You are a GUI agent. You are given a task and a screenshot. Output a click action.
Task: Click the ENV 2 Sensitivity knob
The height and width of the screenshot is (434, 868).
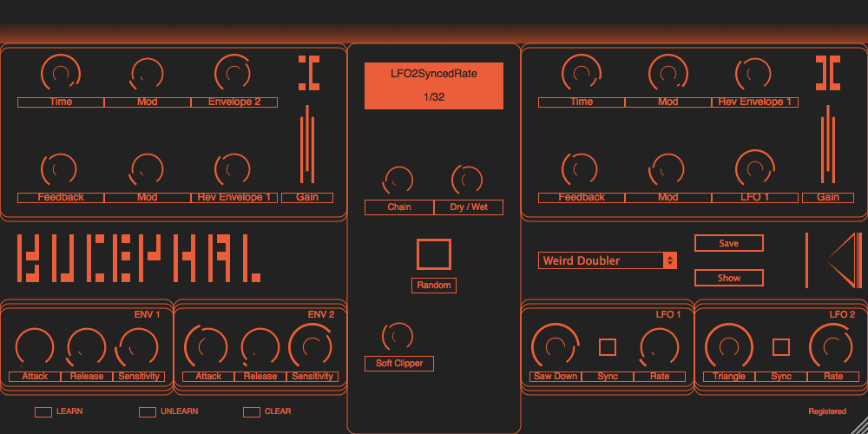click(x=311, y=345)
